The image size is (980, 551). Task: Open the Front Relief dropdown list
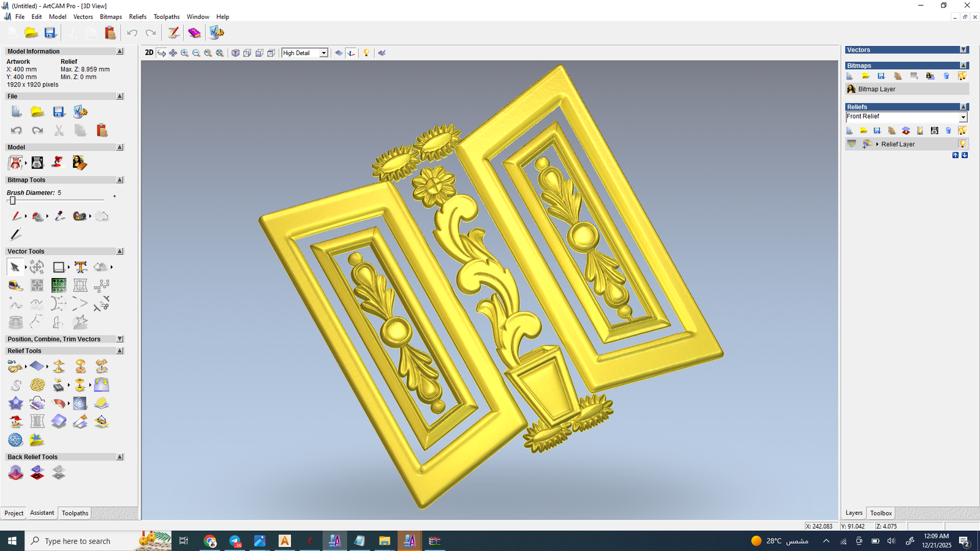click(963, 117)
